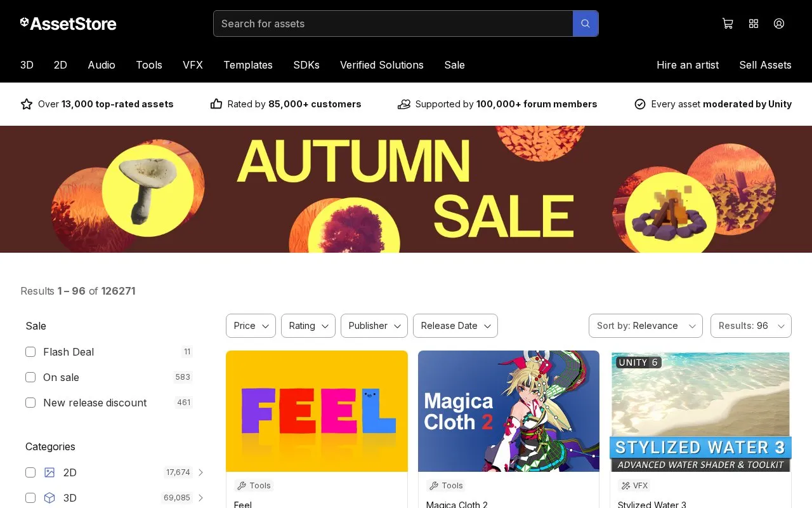This screenshot has width=812, height=508.
Task: Click the checkmark icon beside moderated by Unity
Action: 640,104
